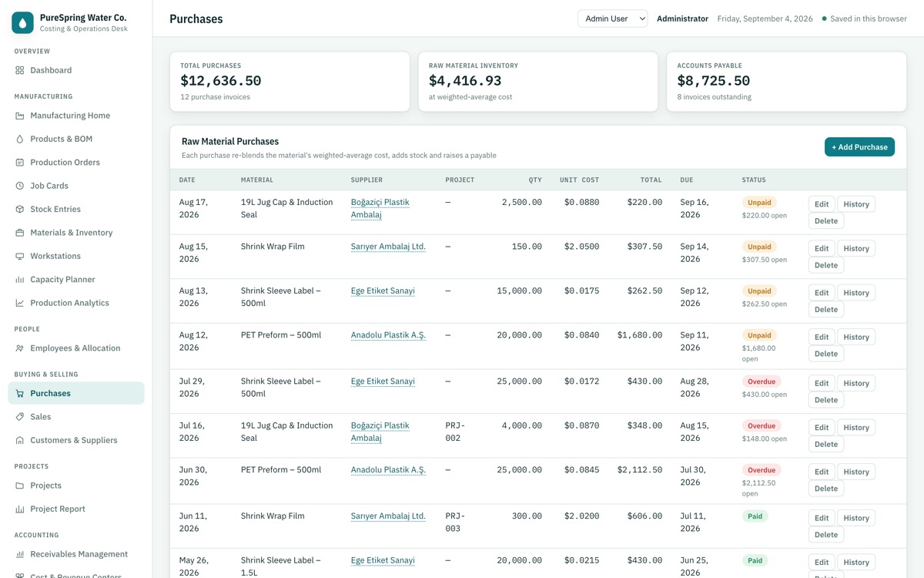924x578 pixels.
Task: Click the $1,680.00 total for PET Preform
Action: coord(640,335)
